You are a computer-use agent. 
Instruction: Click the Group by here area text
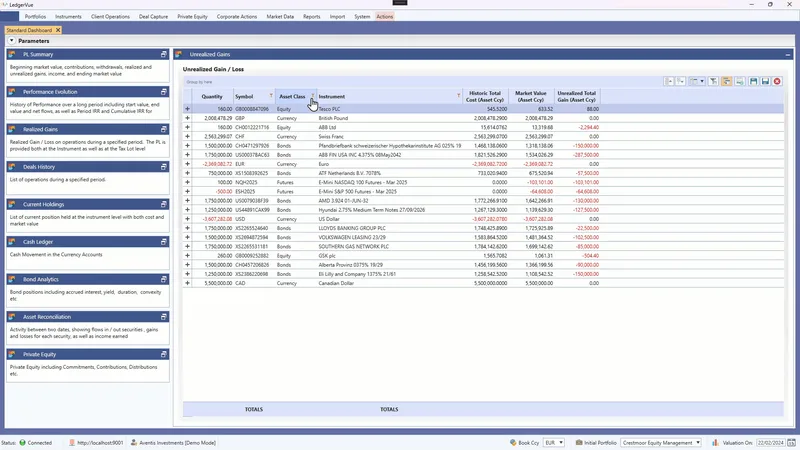click(199, 82)
